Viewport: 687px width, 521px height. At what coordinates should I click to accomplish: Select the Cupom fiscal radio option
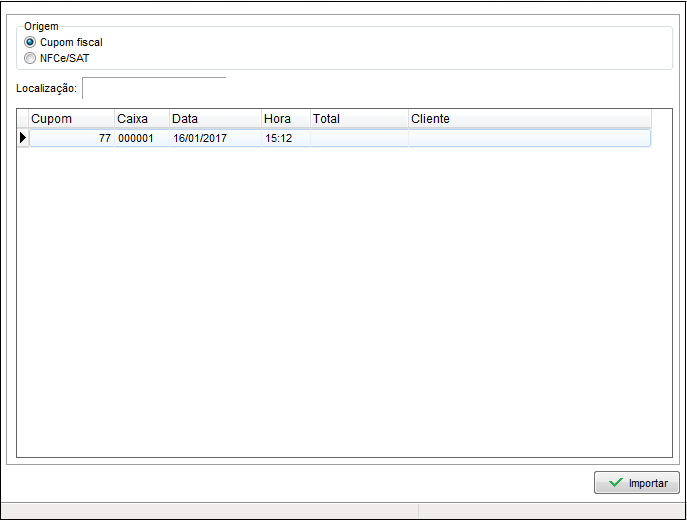point(30,43)
